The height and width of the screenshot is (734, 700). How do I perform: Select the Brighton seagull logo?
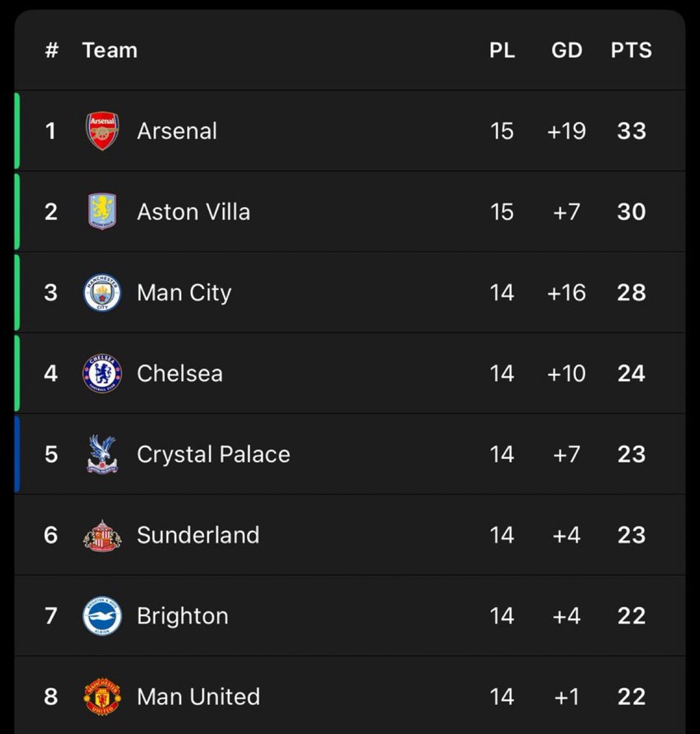coord(102,616)
